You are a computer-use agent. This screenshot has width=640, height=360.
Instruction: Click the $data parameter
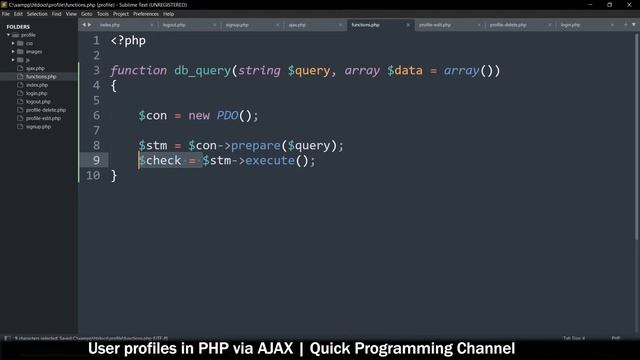(405, 71)
